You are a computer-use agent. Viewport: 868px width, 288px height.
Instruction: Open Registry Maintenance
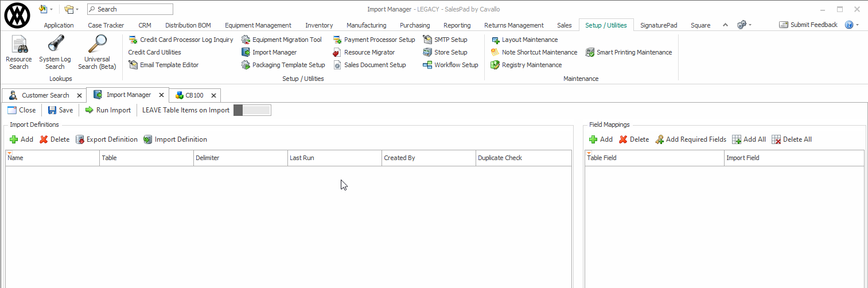pyautogui.click(x=526, y=65)
